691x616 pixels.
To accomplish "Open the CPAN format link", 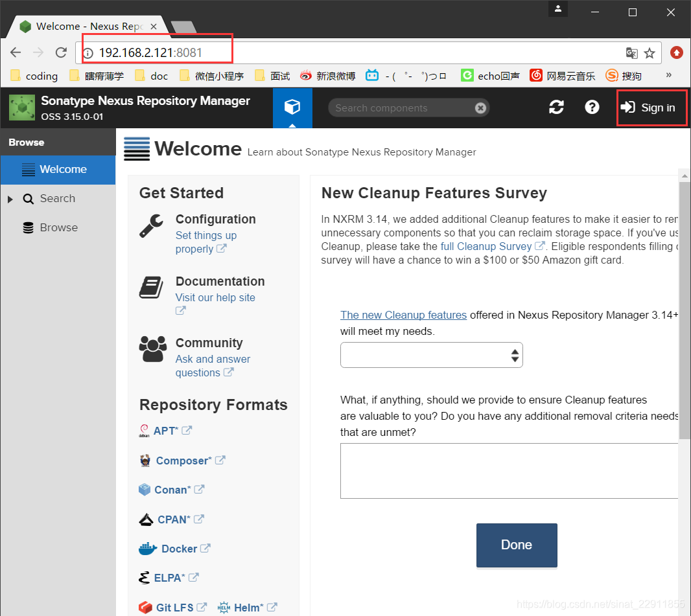I will [174, 519].
